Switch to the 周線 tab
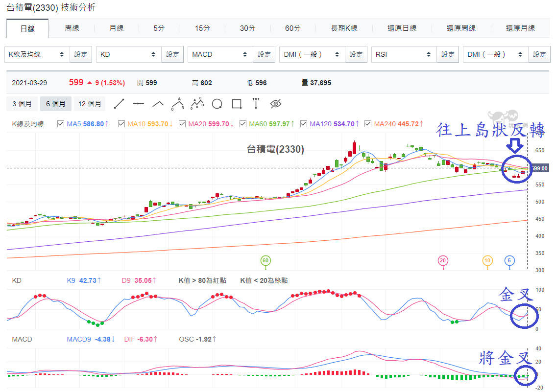The image size is (555, 392). point(72,28)
